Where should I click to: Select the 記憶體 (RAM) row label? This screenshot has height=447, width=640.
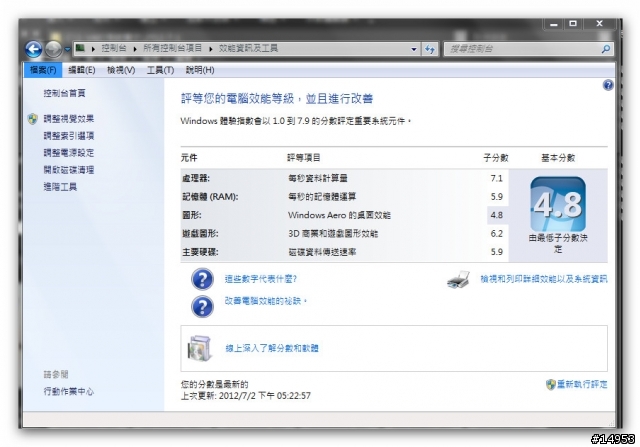pyautogui.click(x=210, y=197)
